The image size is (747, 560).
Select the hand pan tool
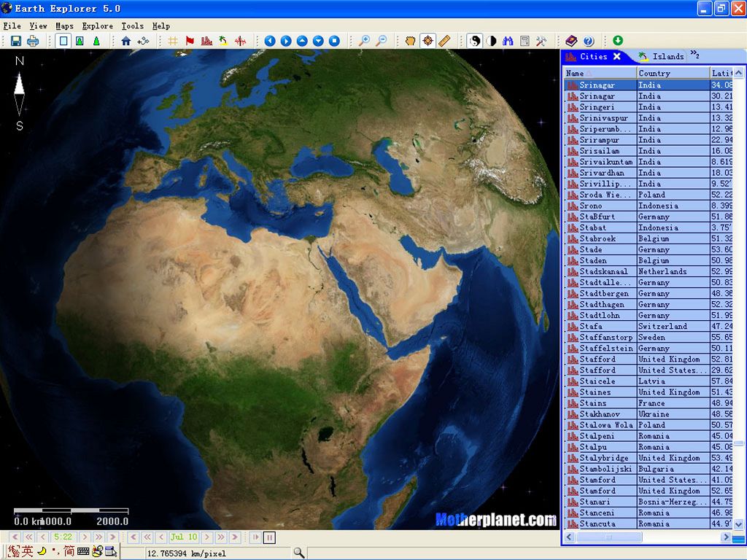(x=411, y=41)
